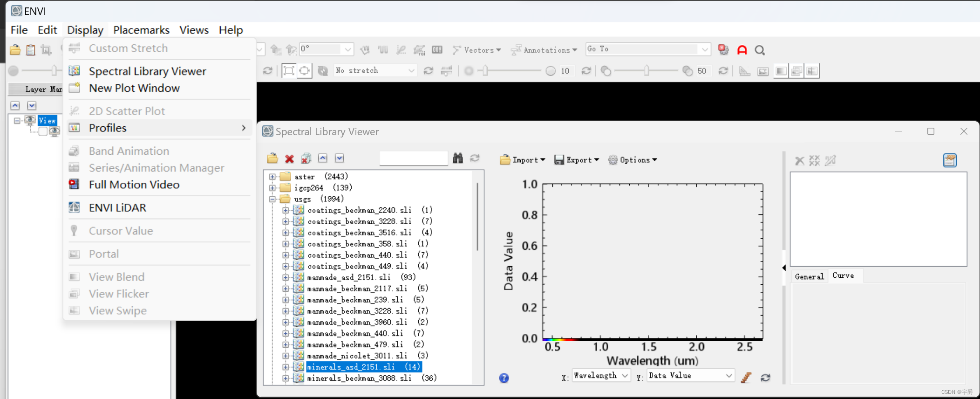Open the Profiles submenu
980x399 pixels.
point(159,128)
